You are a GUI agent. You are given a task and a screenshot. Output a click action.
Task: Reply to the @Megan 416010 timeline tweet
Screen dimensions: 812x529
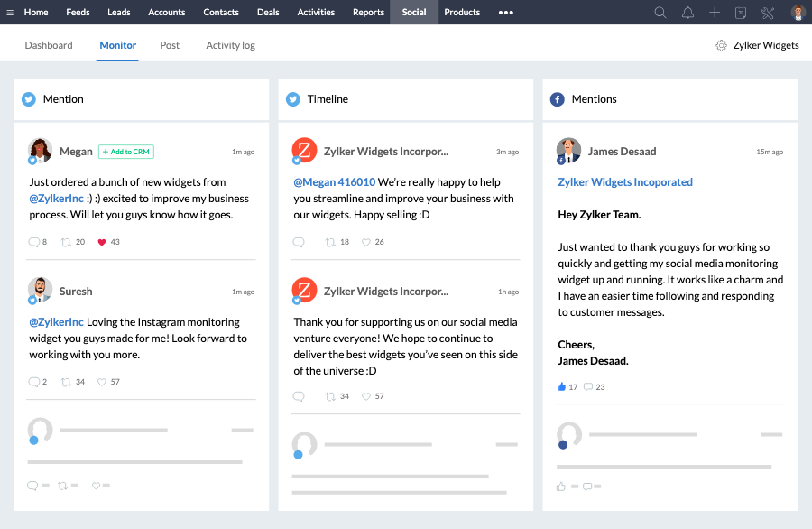point(299,242)
